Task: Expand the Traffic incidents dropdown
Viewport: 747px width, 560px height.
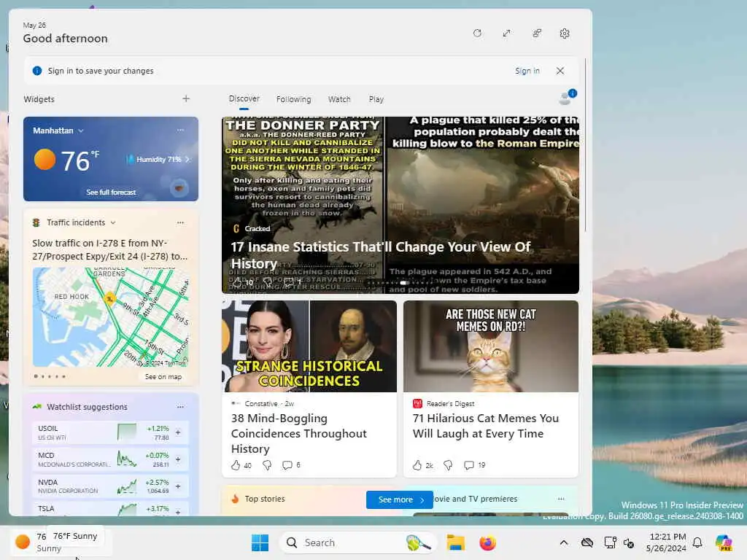Action: click(x=113, y=222)
